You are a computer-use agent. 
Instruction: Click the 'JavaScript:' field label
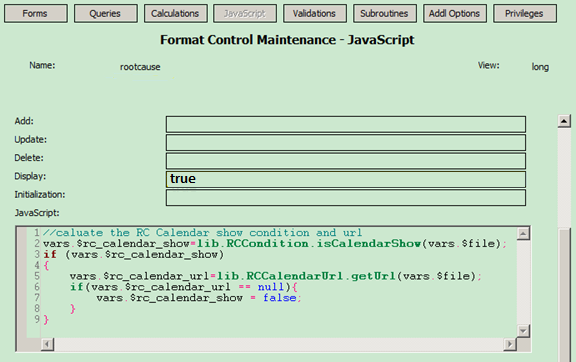click(37, 213)
